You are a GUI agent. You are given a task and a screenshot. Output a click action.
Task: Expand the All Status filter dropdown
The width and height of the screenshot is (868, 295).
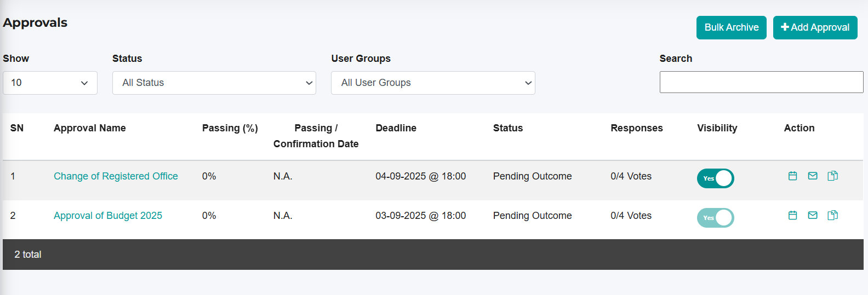pyautogui.click(x=214, y=83)
